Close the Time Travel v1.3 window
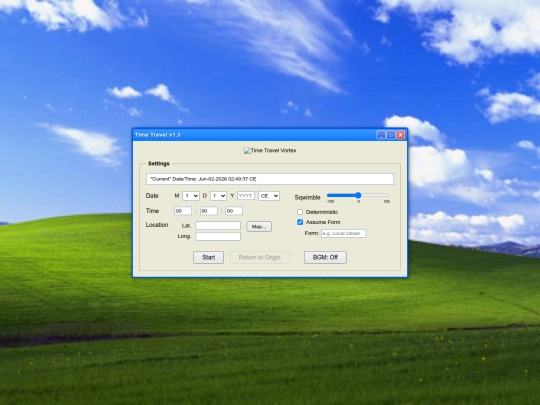Screen dimensions: 540x405 point(400,135)
